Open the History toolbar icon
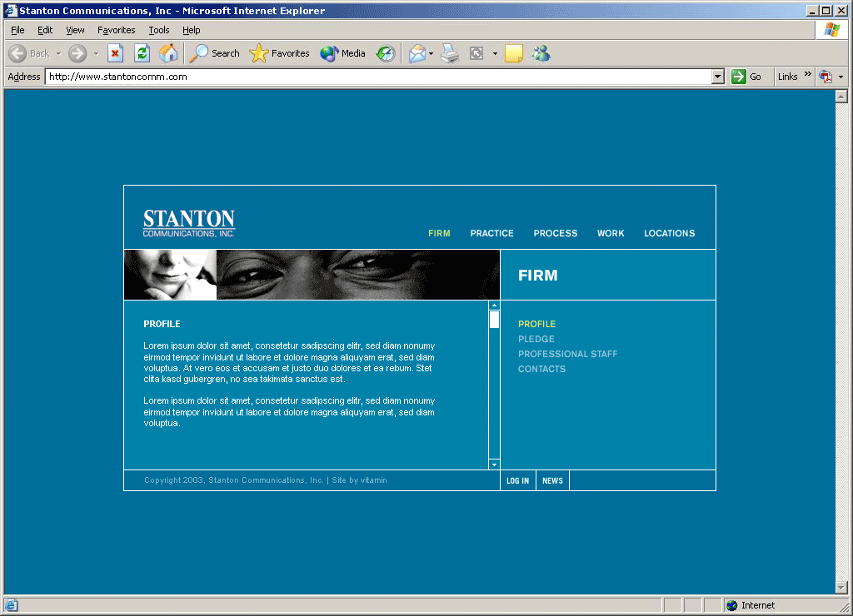853x616 pixels. 385,53
